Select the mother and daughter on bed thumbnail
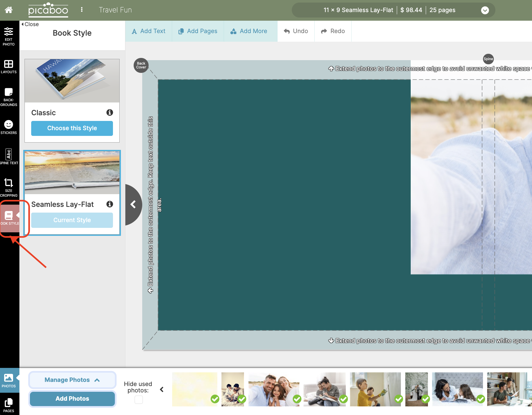The height and width of the screenshot is (415, 532). [458, 389]
